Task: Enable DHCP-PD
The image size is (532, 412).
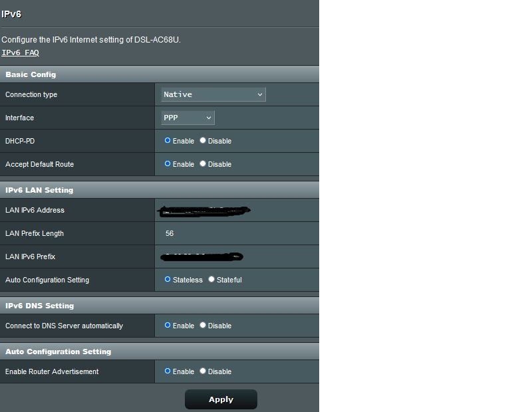Action: 168,141
